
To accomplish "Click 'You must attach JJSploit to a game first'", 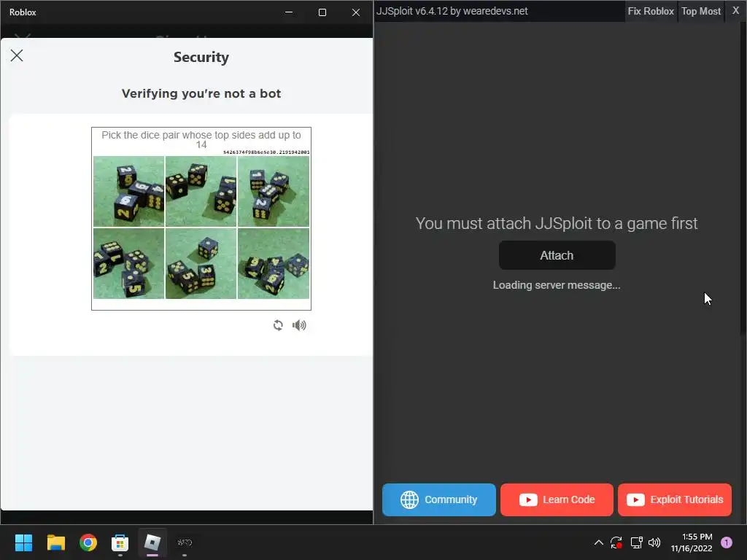I will [557, 223].
